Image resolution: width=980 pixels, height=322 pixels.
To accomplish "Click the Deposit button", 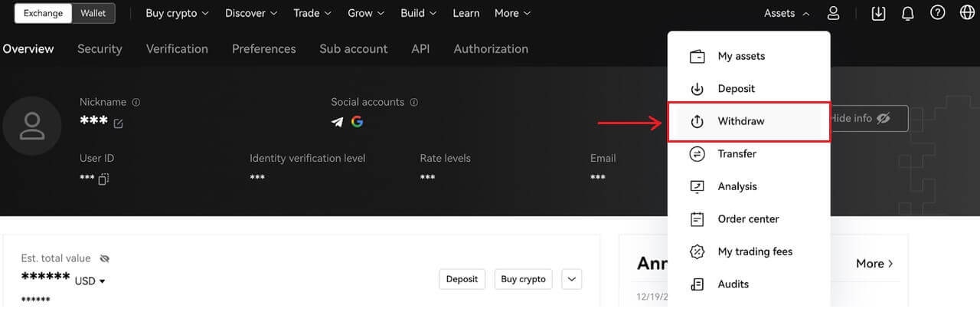I will point(462,279).
